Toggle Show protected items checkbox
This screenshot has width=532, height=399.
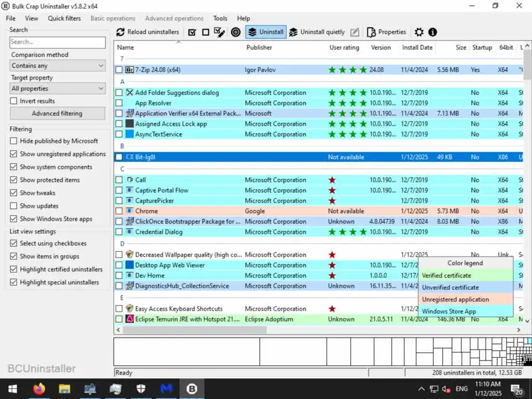[14, 180]
